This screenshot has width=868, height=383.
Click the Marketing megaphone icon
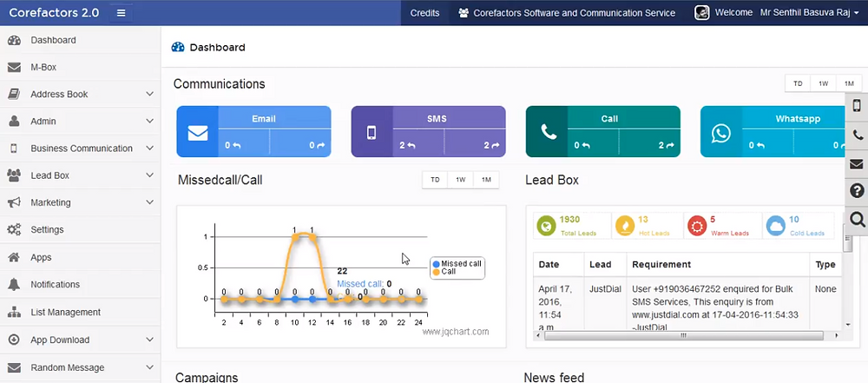tap(14, 202)
